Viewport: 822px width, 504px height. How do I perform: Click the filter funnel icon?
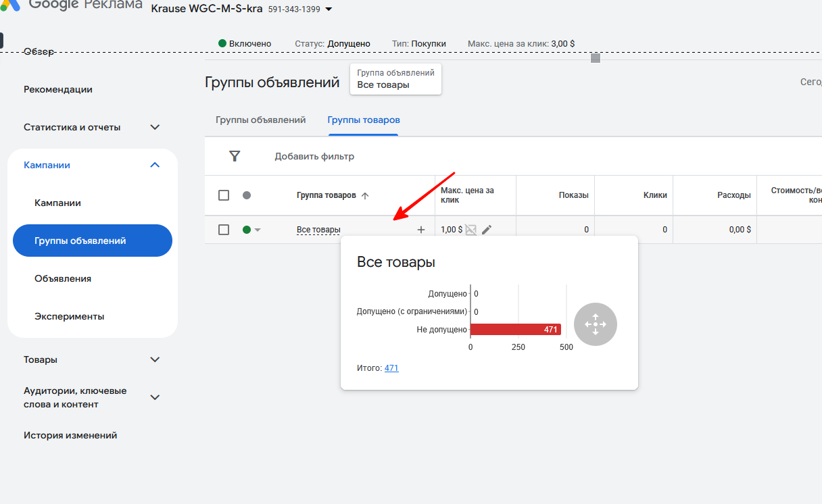click(x=235, y=156)
